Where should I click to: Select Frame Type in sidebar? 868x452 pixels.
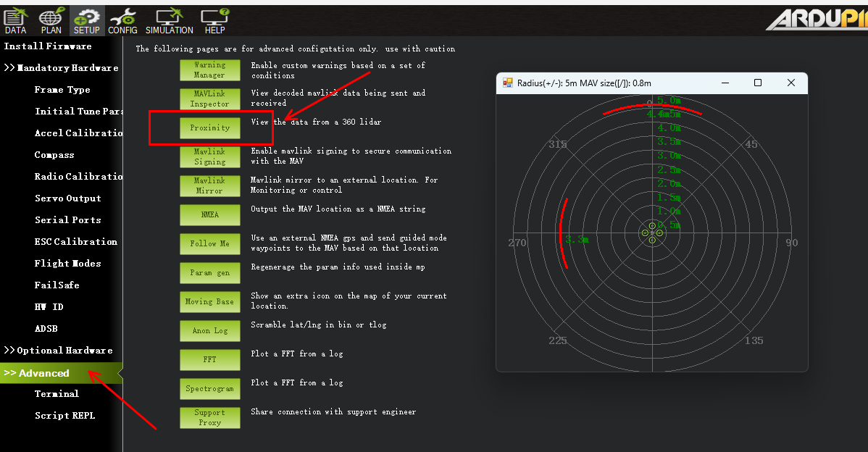point(62,90)
